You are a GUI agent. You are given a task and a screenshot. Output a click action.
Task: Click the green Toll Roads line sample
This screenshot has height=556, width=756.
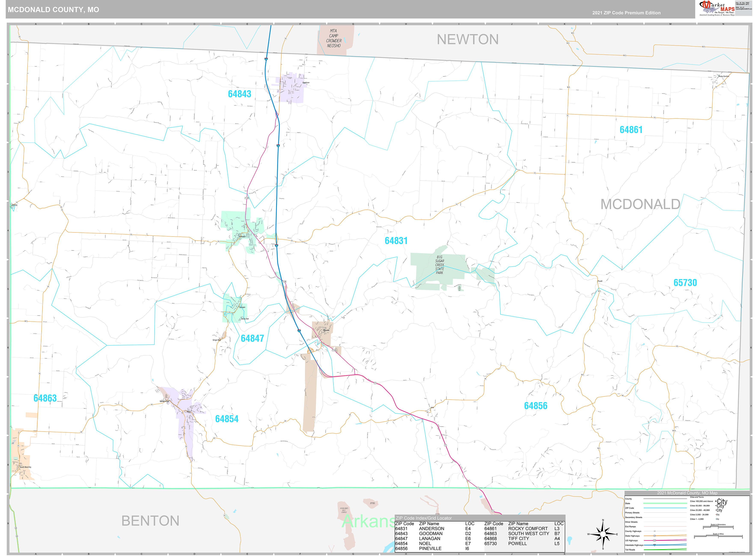665,550
